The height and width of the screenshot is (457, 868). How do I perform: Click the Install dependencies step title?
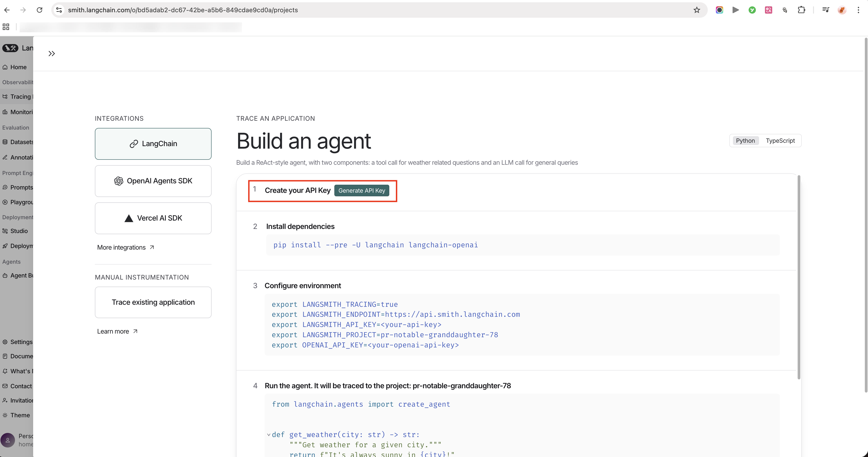tap(300, 227)
